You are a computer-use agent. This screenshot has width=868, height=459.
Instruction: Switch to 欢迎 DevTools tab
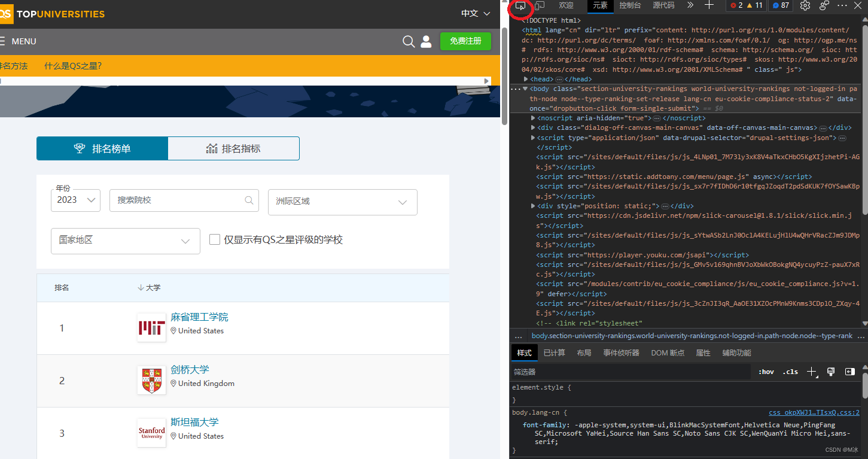coord(566,5)
